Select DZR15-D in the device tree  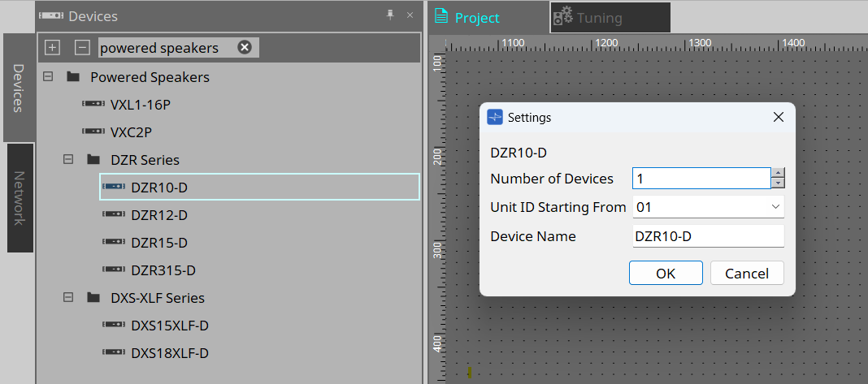pos(159,243)
